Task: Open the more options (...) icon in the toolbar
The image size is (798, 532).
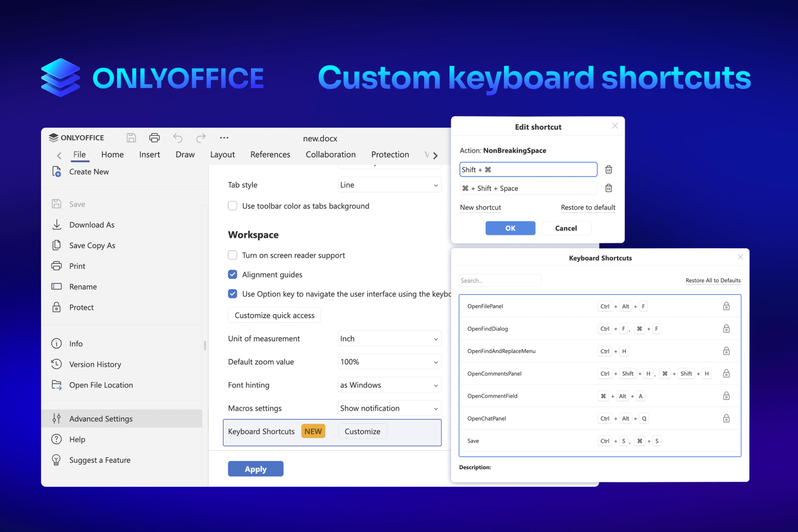Action: pyautogui.click(x=223, y=138)
